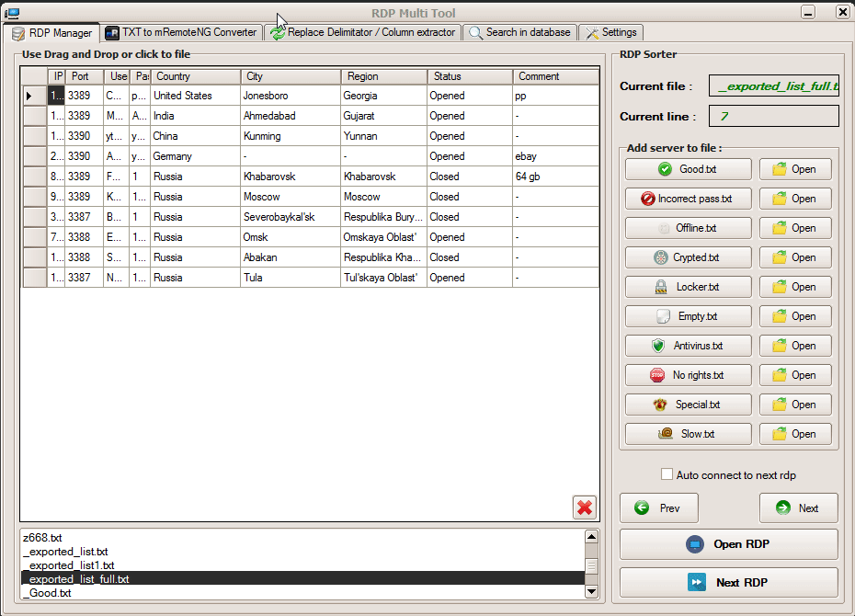Go to the Settings tab

611,32
